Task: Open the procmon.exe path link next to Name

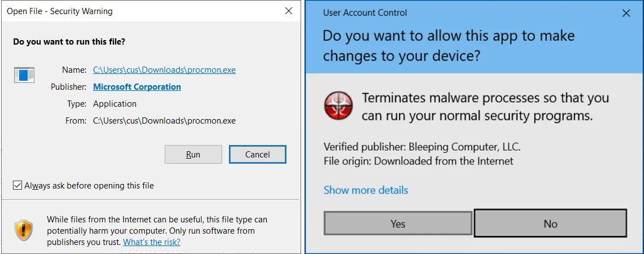Action: click(x=164, y=70)
